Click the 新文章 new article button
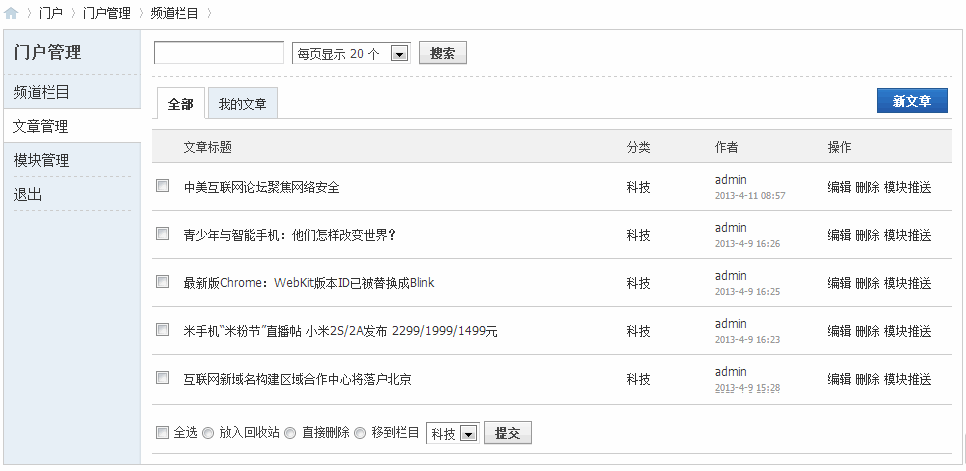The height and width of the screenshot is (471, 966). click(x=911, y=101)
